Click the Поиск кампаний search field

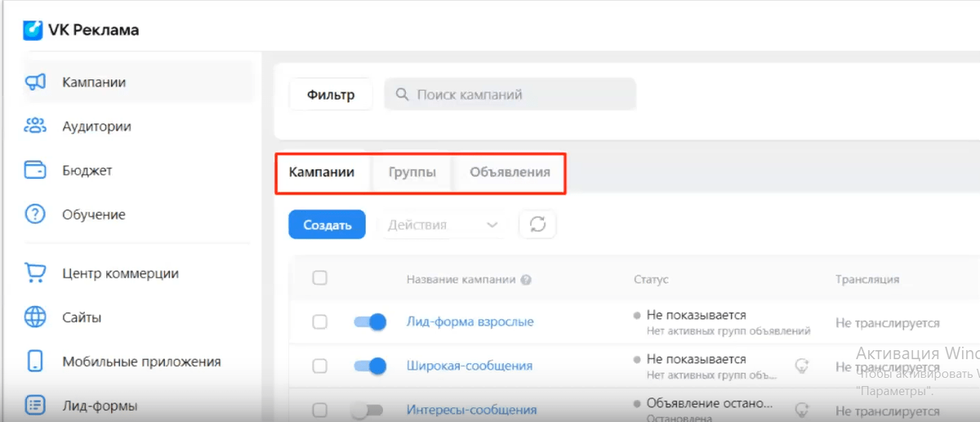point(510,95)
